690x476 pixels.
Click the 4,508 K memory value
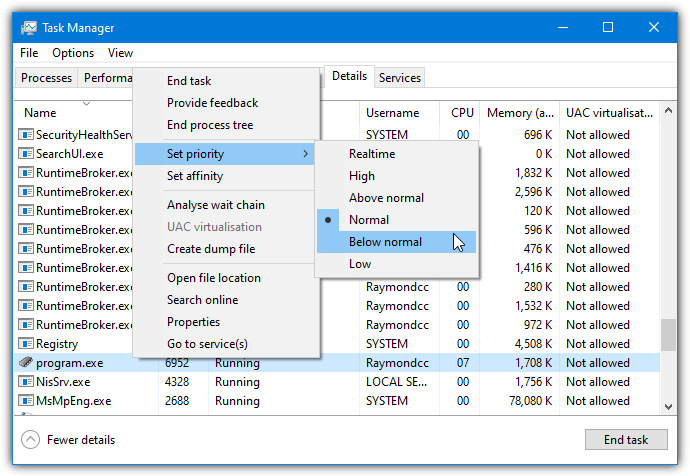coord(533,344)
